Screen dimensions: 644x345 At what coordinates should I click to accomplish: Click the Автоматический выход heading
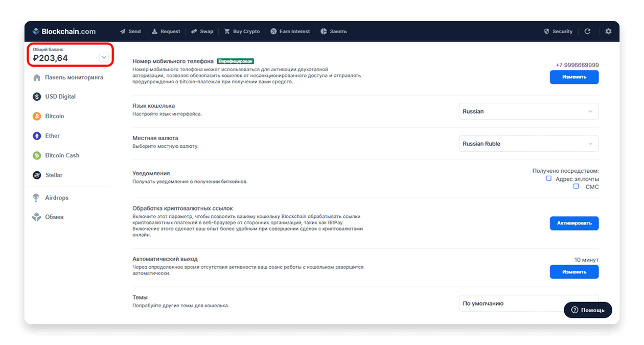pos(165,259)
